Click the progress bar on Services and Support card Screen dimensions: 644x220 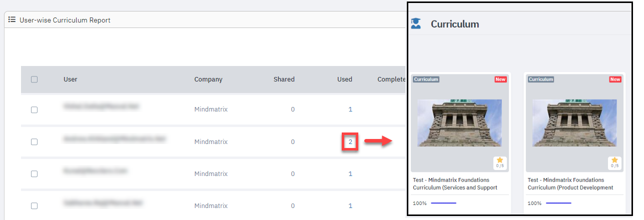pos(443,203)
